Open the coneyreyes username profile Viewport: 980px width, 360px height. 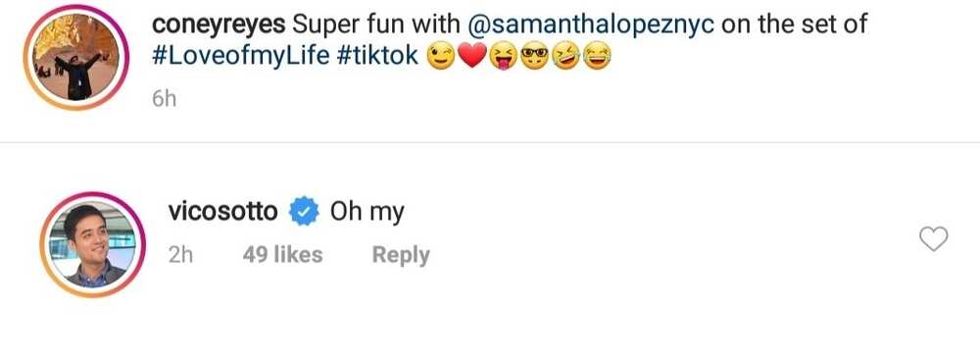[219, 26]
